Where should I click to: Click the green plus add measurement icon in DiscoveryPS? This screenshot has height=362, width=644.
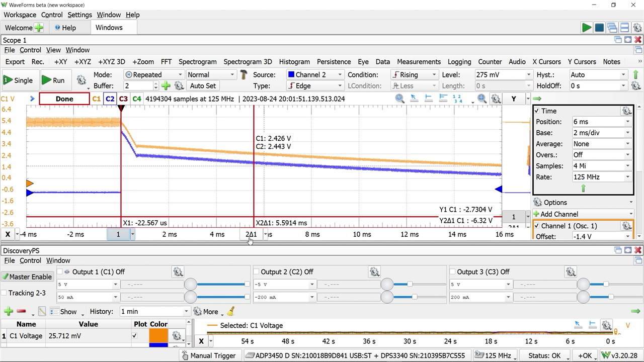(x=9, y=312)
